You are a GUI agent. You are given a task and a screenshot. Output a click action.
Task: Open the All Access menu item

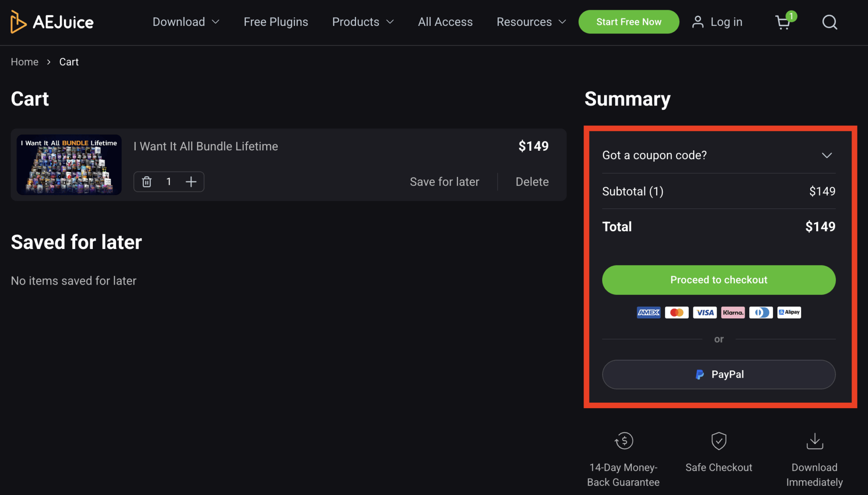point(445,22)
